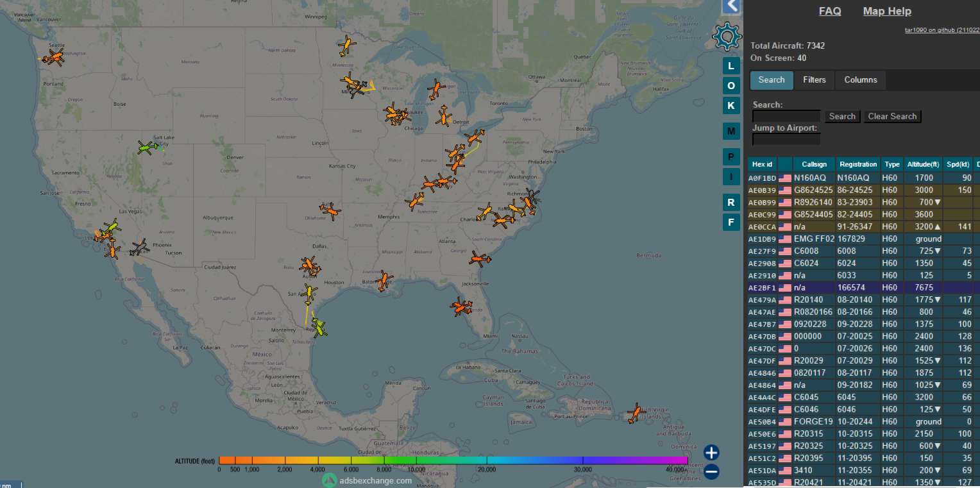Select the row with callsign 000000
This screenshot has height=488, width=980.
coord(863,336)
